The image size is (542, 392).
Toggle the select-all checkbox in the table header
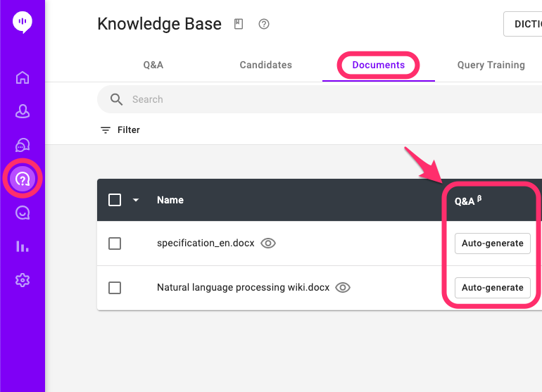tap(115, 200)
